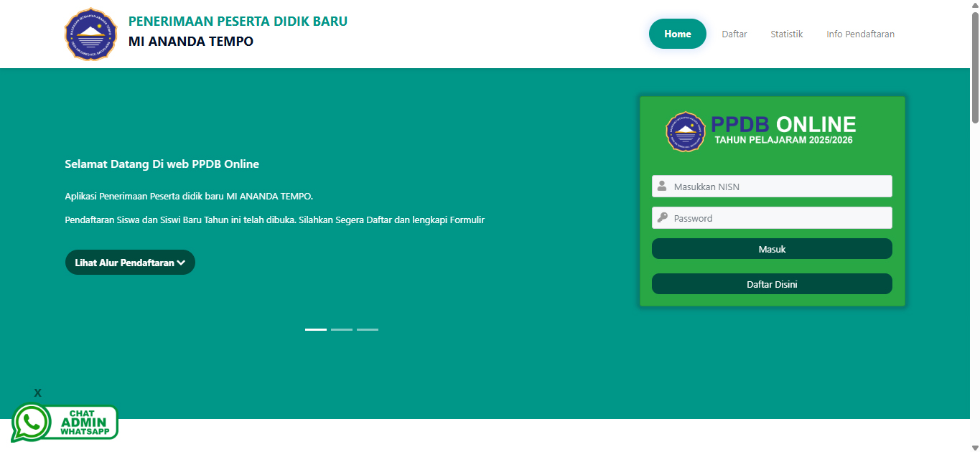Click the school logo in the header

[x=90, y=34]
